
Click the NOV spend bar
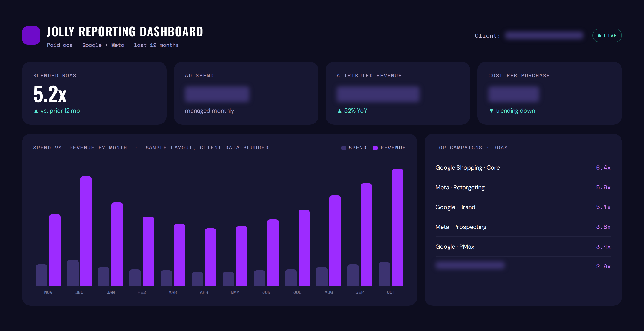(x=41, y=275)
